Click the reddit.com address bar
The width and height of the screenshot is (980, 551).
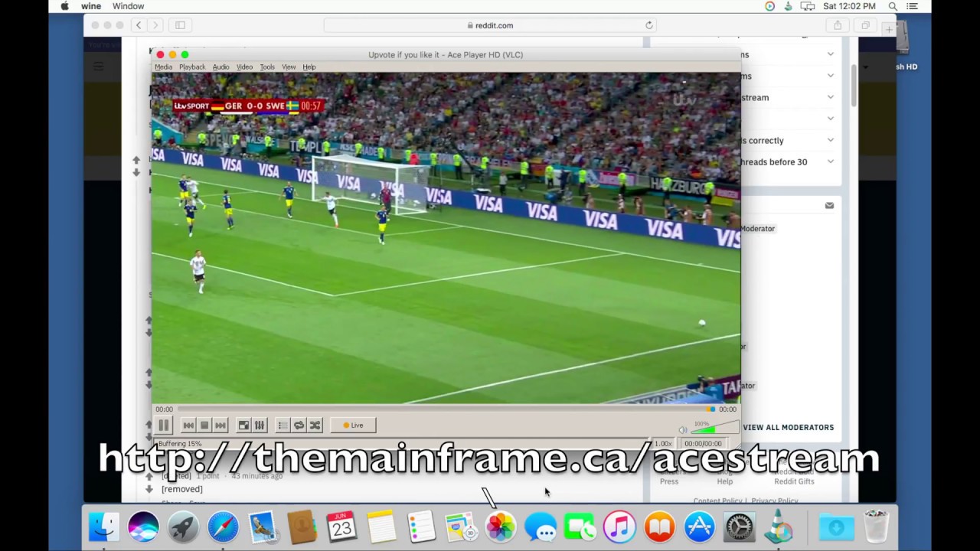tap(490, 25)
